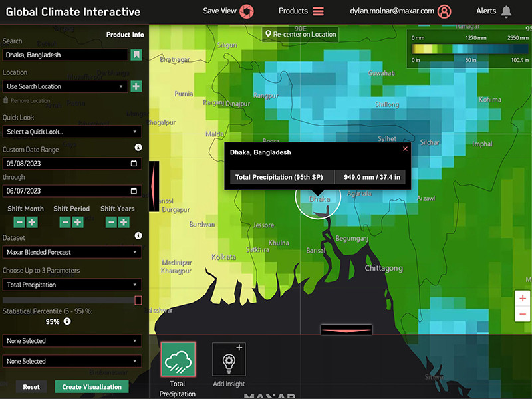Click the Remove Location trash icon
The width and height of the screenshot is (532, 399).
5,100
